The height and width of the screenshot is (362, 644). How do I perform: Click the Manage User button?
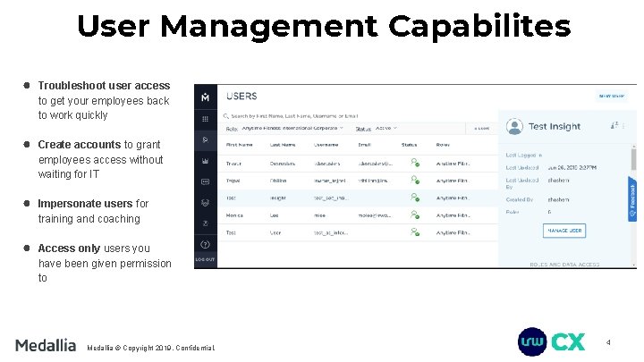564,231
